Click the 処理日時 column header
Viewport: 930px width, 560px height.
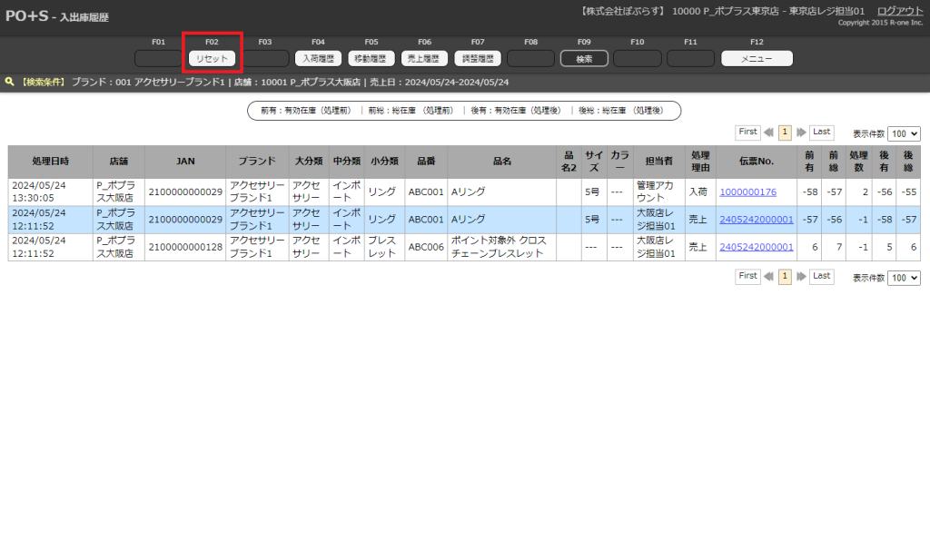(50, 162)
